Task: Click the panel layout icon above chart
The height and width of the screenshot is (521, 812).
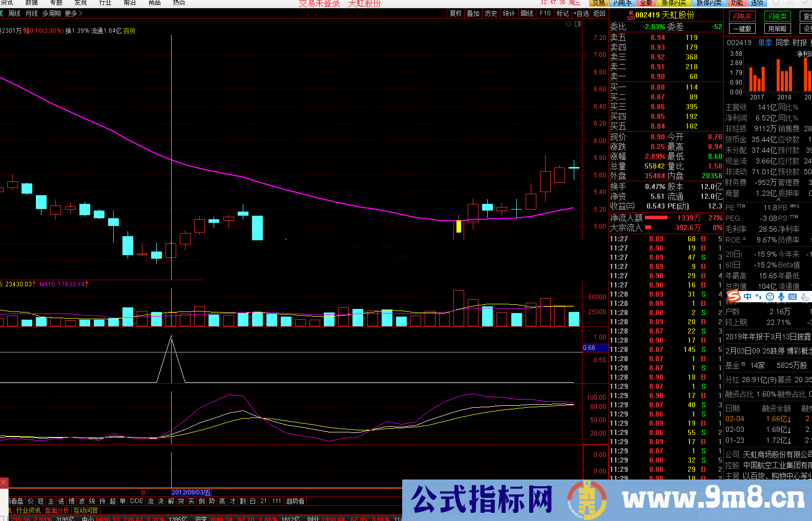Action: pyautogui.click(x=577, y=24)
